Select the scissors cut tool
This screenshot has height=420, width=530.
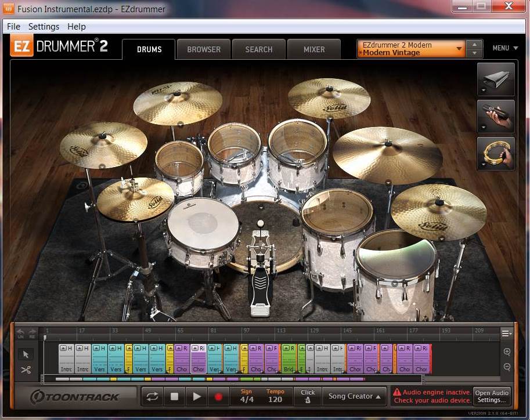(x=26, y=370)
